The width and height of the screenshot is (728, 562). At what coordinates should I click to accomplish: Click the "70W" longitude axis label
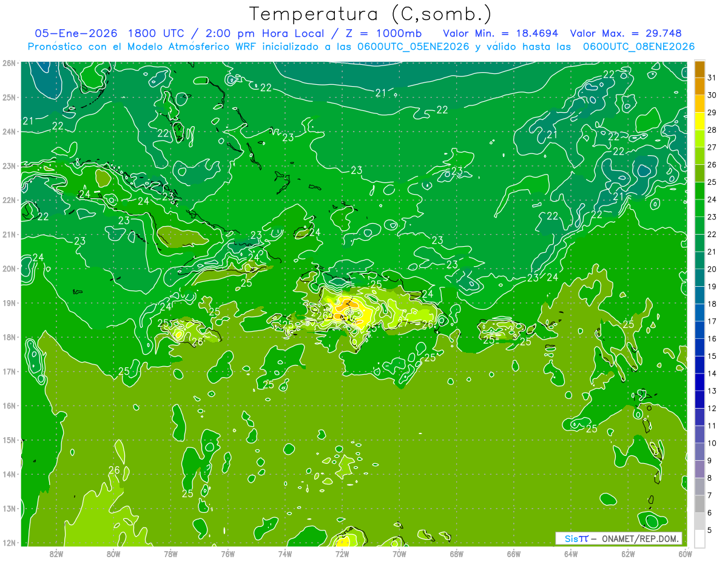pyautogui.click(x=399, y=554)
